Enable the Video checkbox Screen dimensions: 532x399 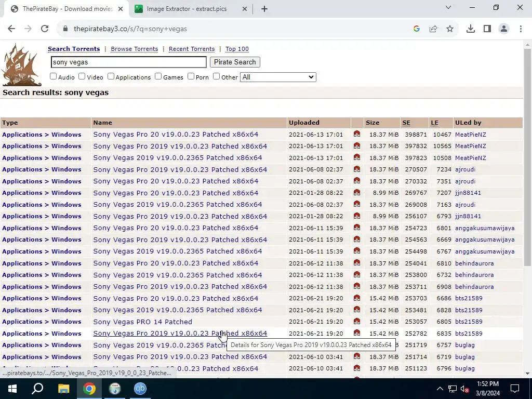pos(82,76)
